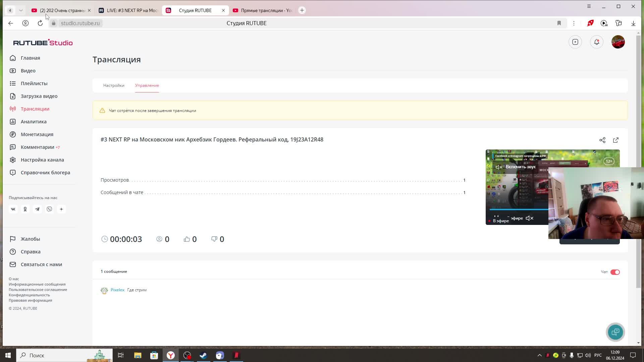The width and height of the screenshot is (644, 362).
Task: Expand the tab list dropdown arrow
Action: pyautogui.click(x=21, y=10)
